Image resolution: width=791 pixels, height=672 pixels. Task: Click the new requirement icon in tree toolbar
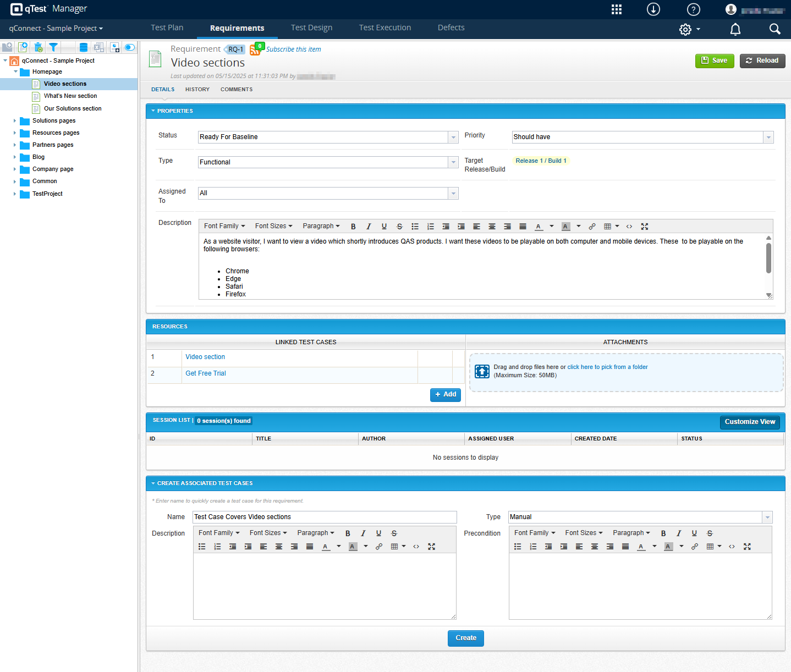click(23, 47)
